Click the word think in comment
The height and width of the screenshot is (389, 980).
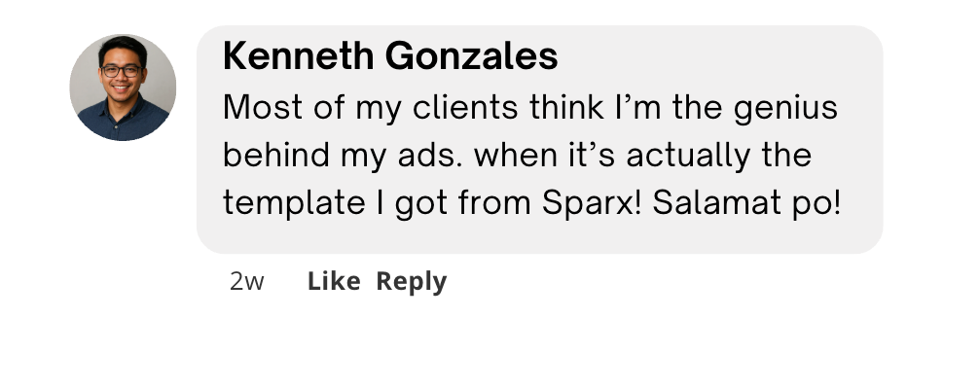click(566, 107)
